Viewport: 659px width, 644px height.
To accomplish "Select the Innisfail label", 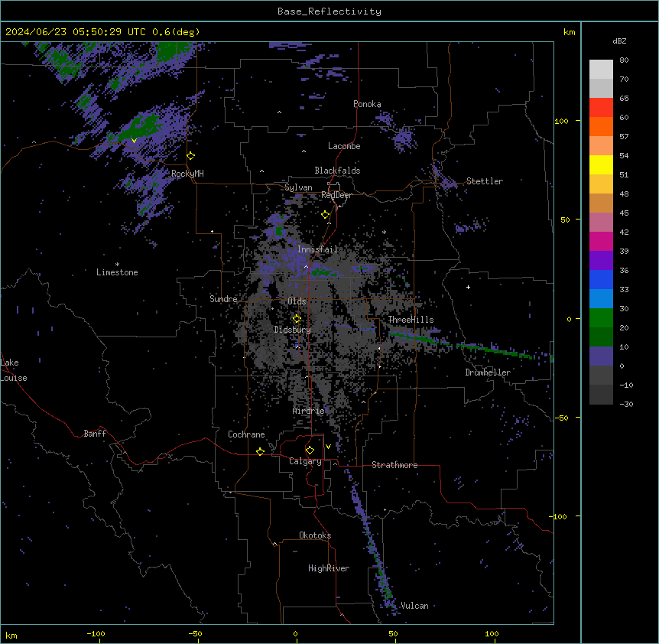I will (x=318, y=249).
